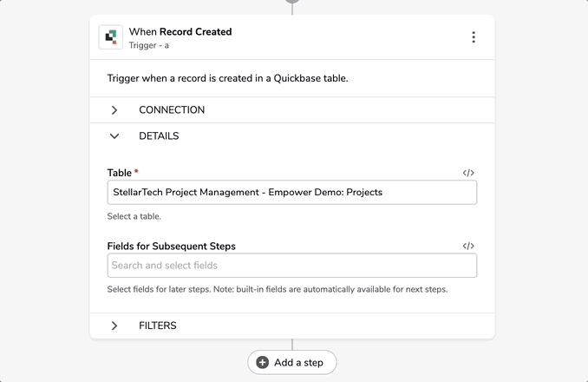Click the plus icon in Add a step
The width and height of the screenshot is (588, 382).
[x=263, y=363]
